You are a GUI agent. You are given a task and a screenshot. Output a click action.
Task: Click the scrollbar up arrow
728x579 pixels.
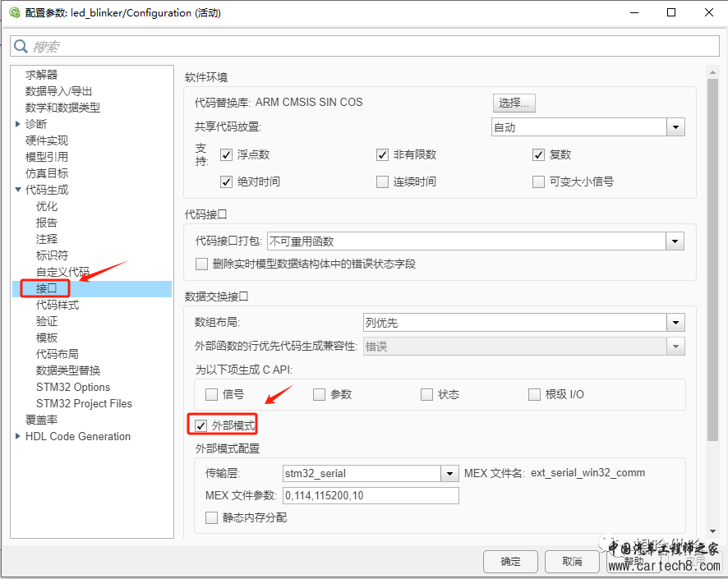tap(712, 72)
